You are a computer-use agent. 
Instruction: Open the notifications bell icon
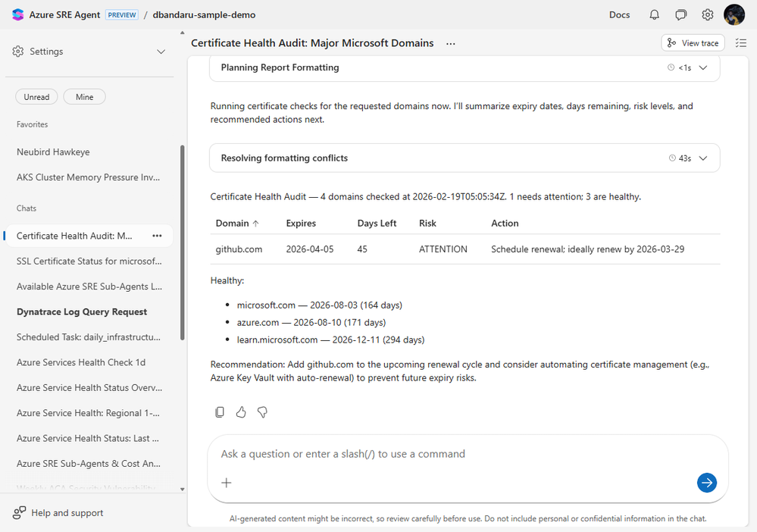point(654,15)
